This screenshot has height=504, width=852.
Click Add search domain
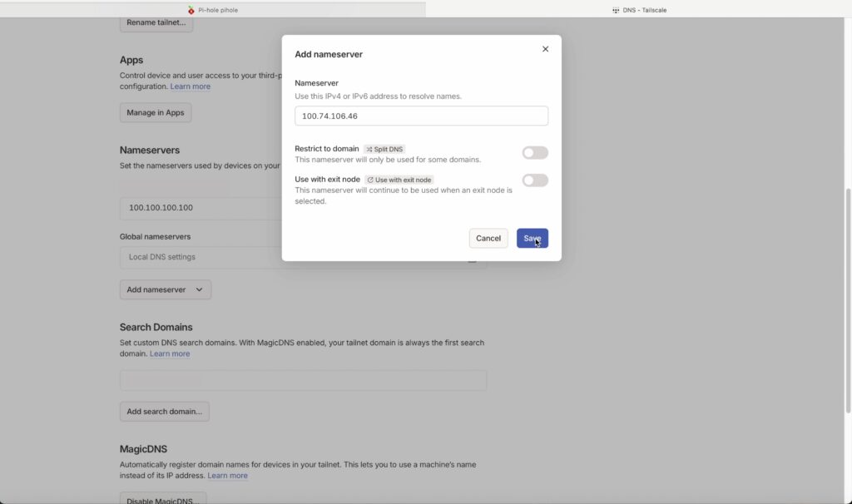click(164, 411)
